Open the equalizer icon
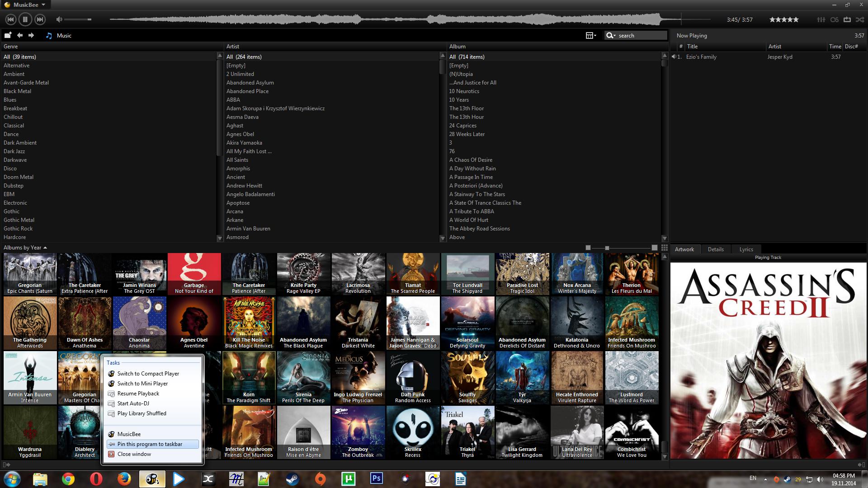Screen dimensions: 868x488 click(x=821, y=19)
